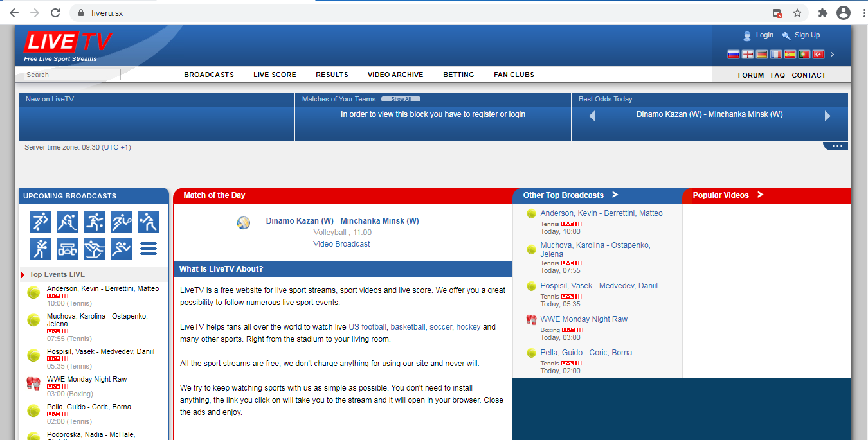Expand Popular Videos arrow
Image resolution: width=868 pixels, height=440 pixels.
pyautogui.click(x=760, y=195)
